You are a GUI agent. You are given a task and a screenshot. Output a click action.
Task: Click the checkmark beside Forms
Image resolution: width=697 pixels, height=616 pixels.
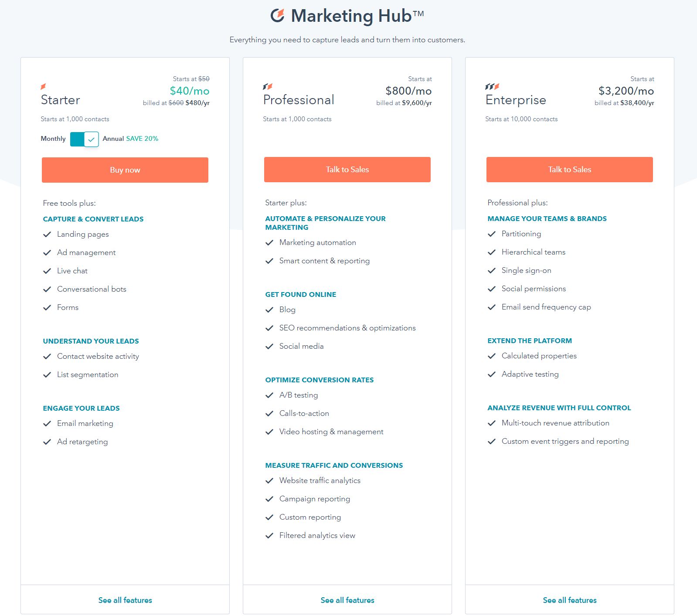click(47, 308)
